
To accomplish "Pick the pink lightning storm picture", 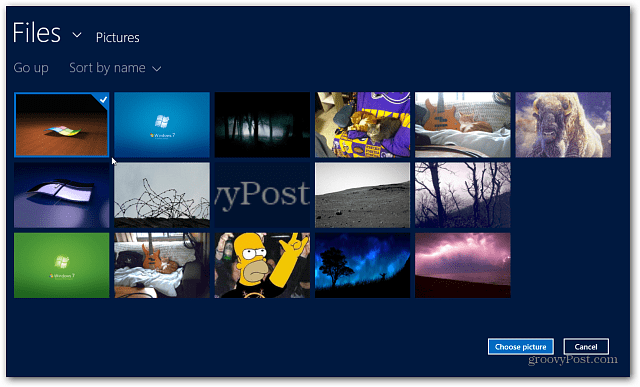I will (x=463, y=265).
